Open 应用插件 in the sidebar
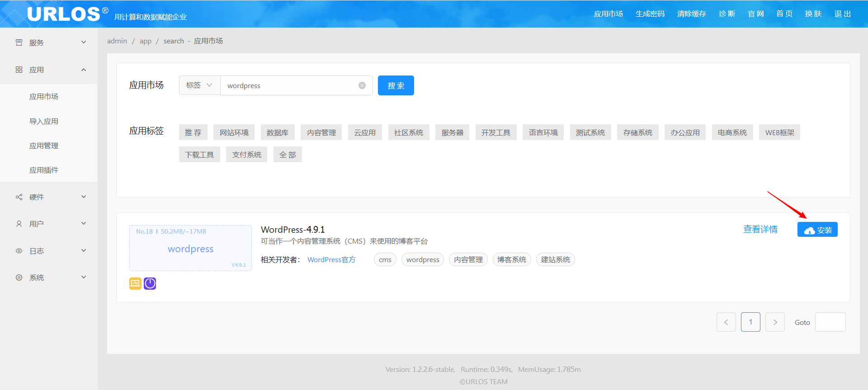Viewport: 868px width, 390px height. click(x=44, y=170)
